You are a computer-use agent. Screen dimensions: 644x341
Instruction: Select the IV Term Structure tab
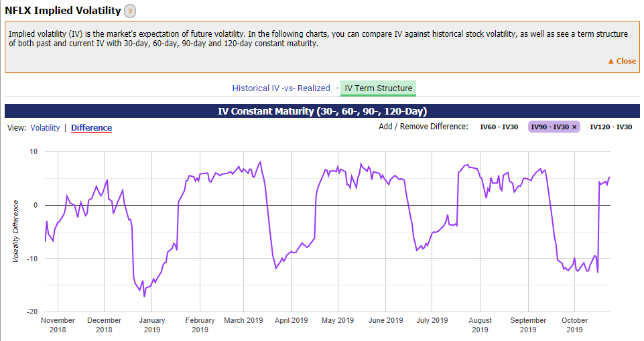coord(378,88)
